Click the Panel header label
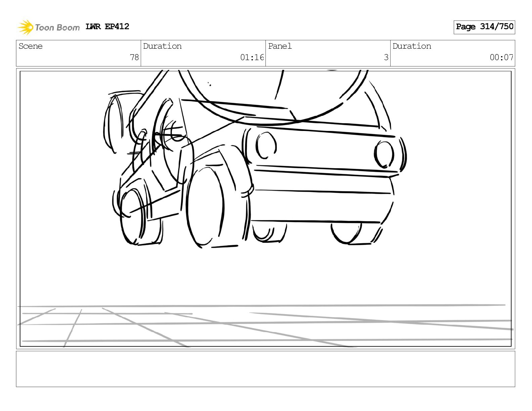 pyautogui.click(x=280, y=46)
